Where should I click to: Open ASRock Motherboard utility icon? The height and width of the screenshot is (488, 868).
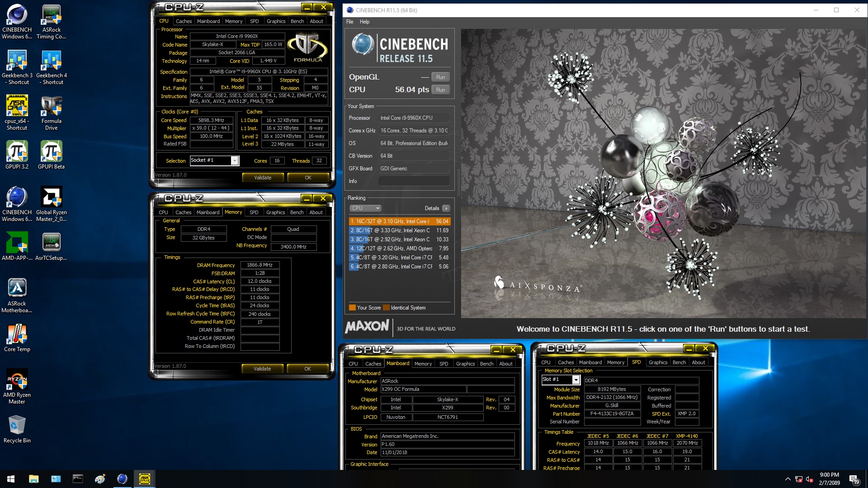17,296
